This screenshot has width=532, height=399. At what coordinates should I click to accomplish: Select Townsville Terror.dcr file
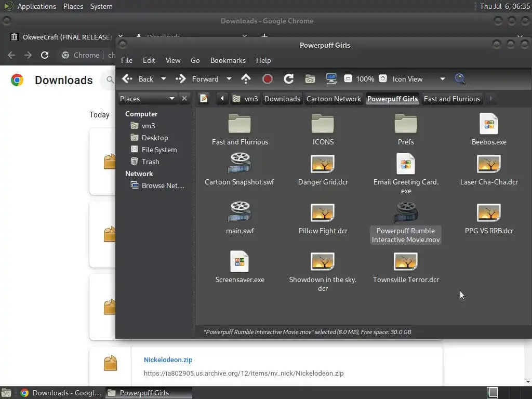406,268
